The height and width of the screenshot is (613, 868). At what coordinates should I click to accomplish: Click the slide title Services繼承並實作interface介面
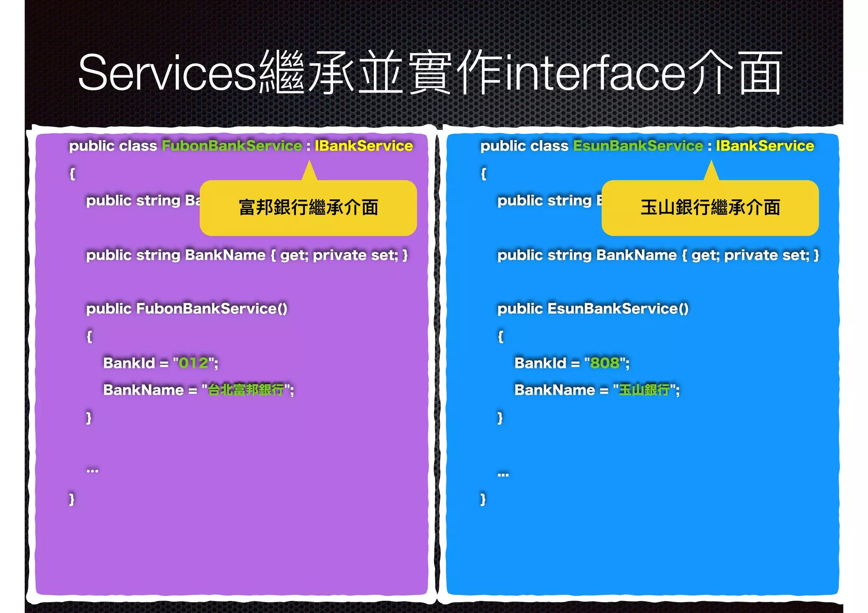tap(429, 73)
